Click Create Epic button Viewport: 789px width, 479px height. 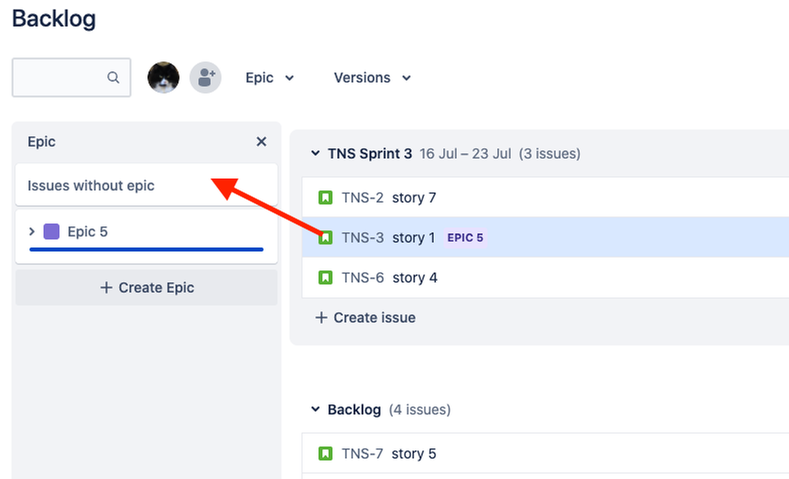click(146, 287)
